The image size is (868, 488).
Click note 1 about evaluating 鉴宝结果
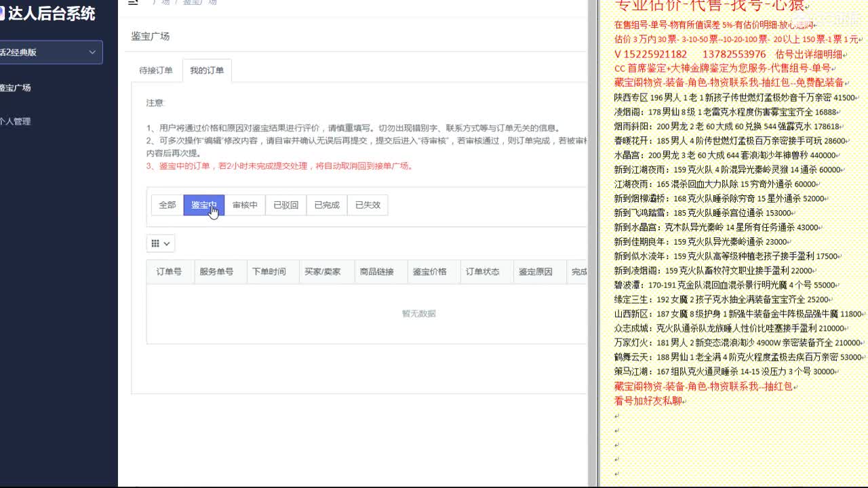(x=353, y=127)
